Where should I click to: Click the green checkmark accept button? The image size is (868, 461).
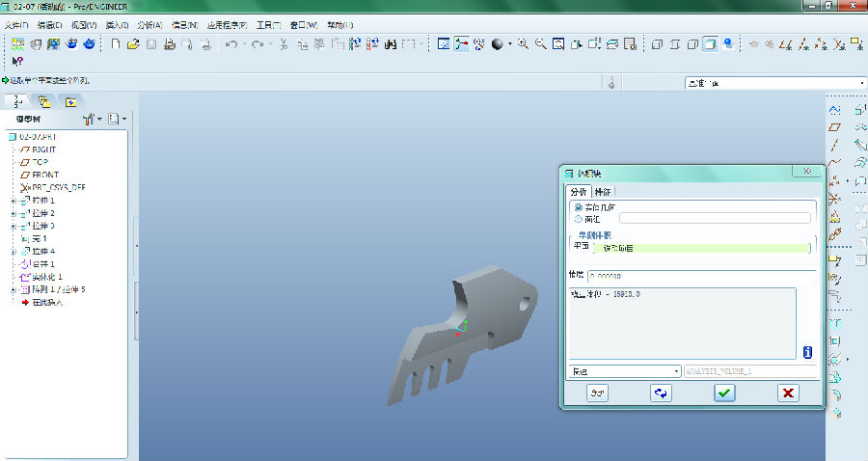pos(724,393)
